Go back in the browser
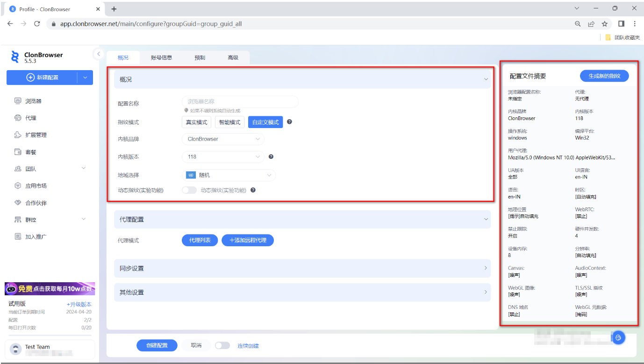This screenshot has width=644, height=364. click(x=10, y=23)
